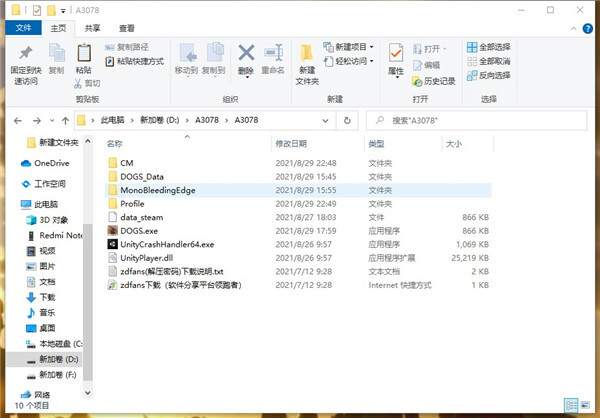This screenshot has width=600, height=418.
Task: Open OneDrive in the navigation pane
Action: [x=45, y=163]
